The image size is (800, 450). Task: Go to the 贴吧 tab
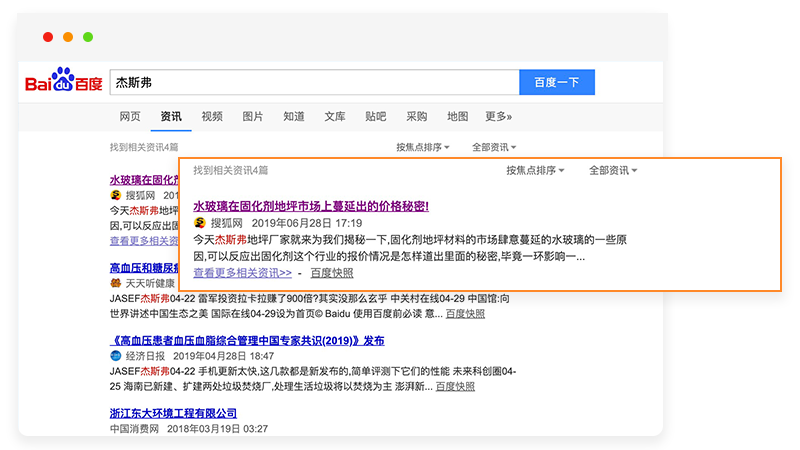click(376, 116)
